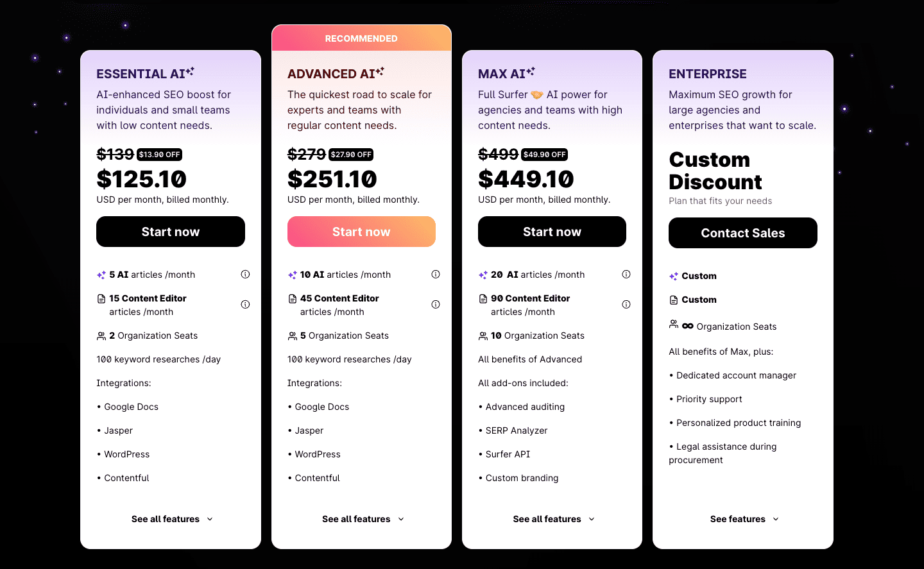Start now with the Essential AI plan
The width and height of the screenshot is (924, 569).
click(171, 232)
